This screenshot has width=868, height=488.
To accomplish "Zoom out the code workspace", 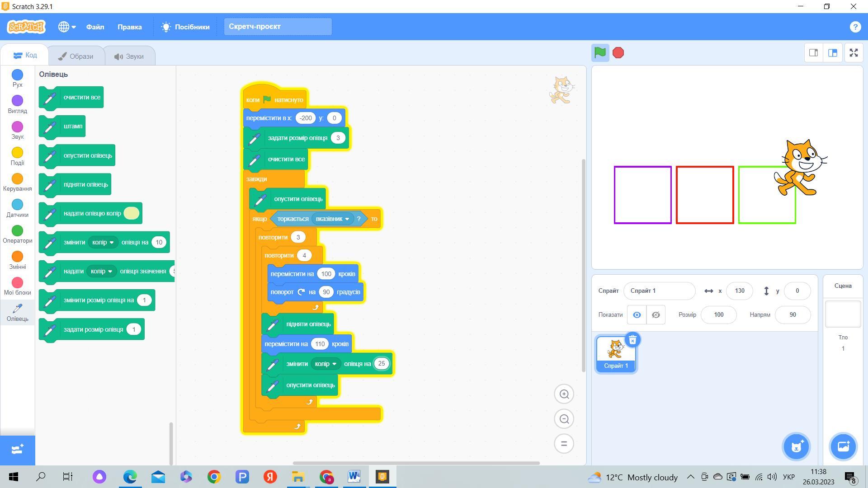I will click(564, 419).
